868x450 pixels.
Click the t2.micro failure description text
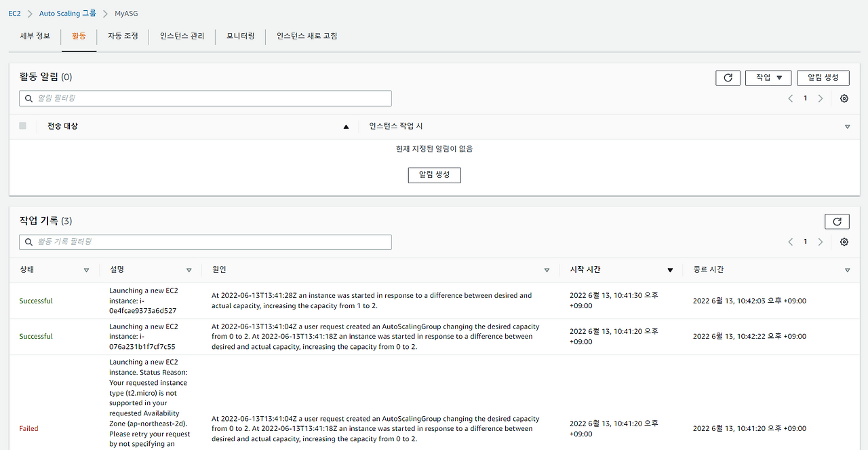point(150,403)
